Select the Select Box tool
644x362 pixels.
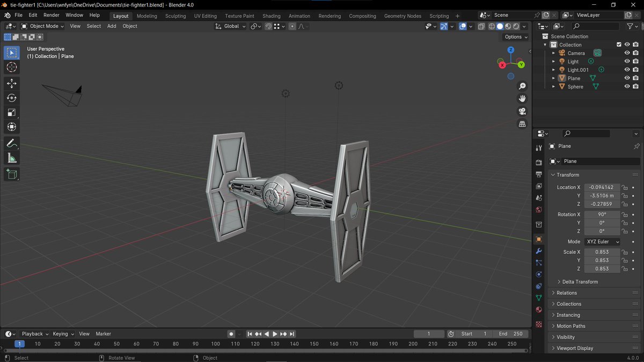[12, 53]
